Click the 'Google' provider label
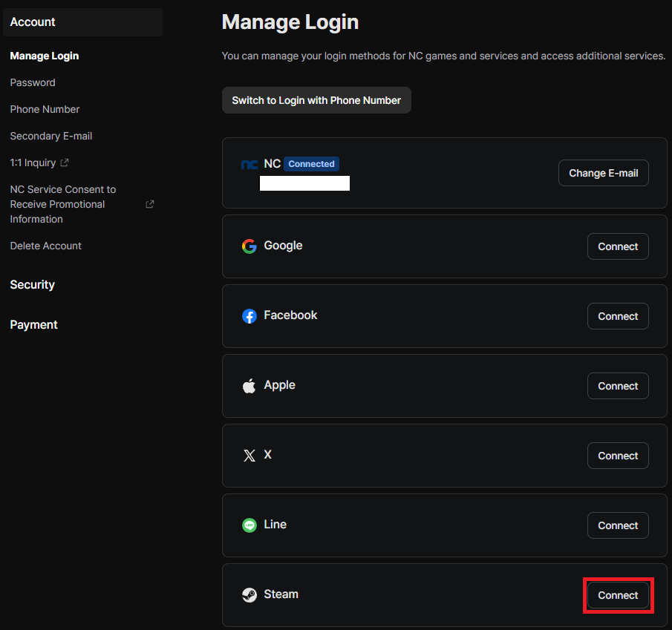 pyautogui.click(x=283, y=246)
